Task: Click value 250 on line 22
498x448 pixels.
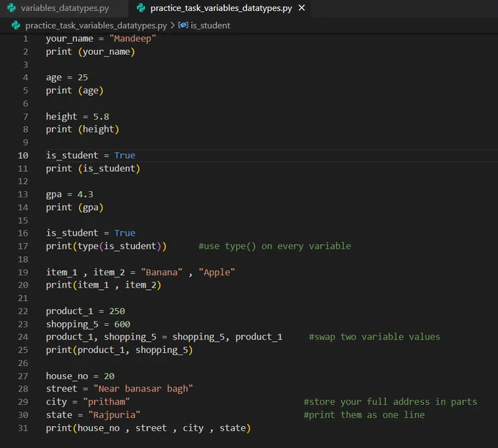Action: coord(117,311)
